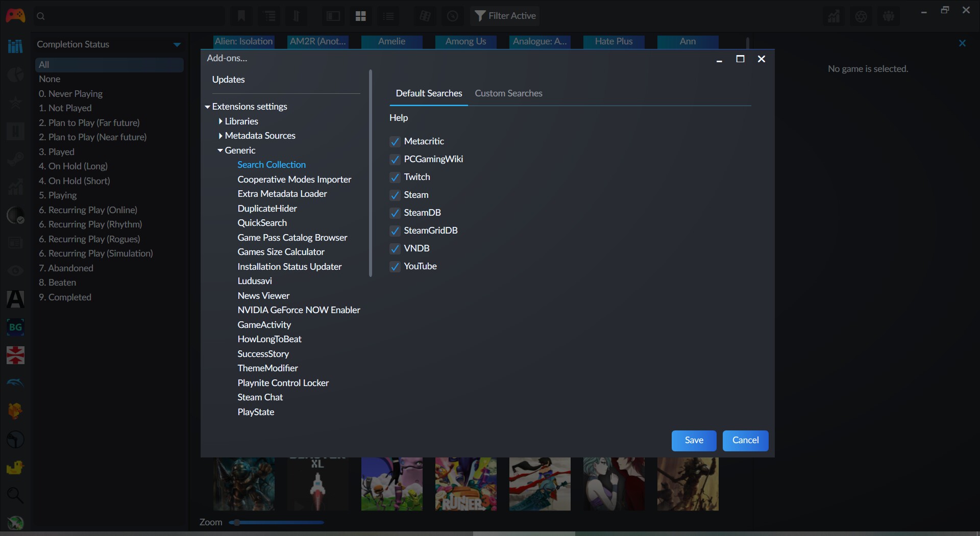Click the bar chart icon in the top-right toolbar
This screenshot has height=536, width=980.
(x=834, y=16)
